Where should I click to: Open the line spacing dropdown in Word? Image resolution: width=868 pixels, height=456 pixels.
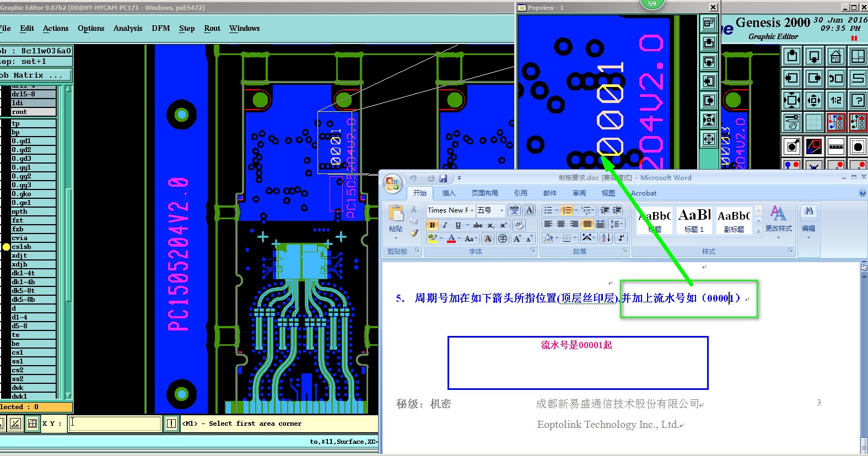[617, 224]
